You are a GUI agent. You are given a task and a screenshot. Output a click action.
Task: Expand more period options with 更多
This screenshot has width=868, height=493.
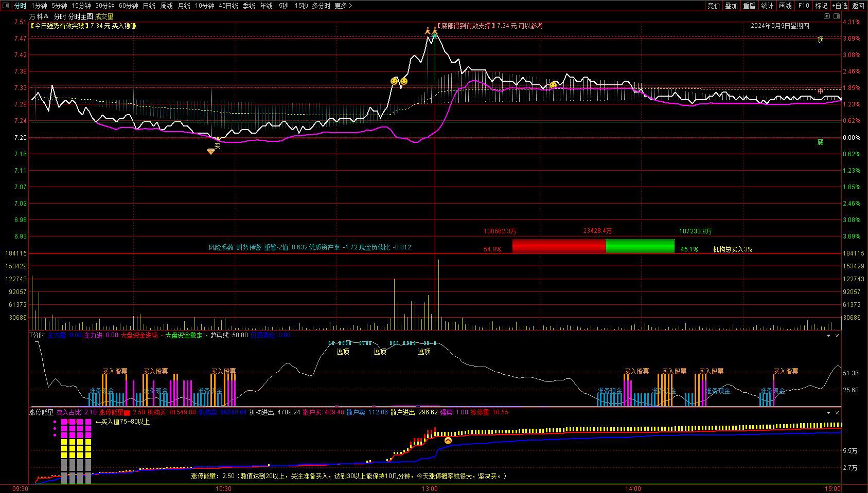(x=343, y=6)
